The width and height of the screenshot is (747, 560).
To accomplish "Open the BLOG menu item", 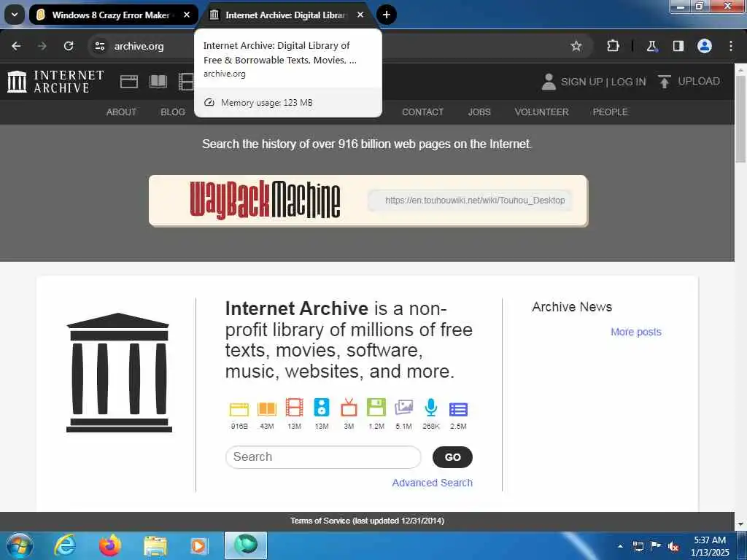I will (x=172, y=112).
